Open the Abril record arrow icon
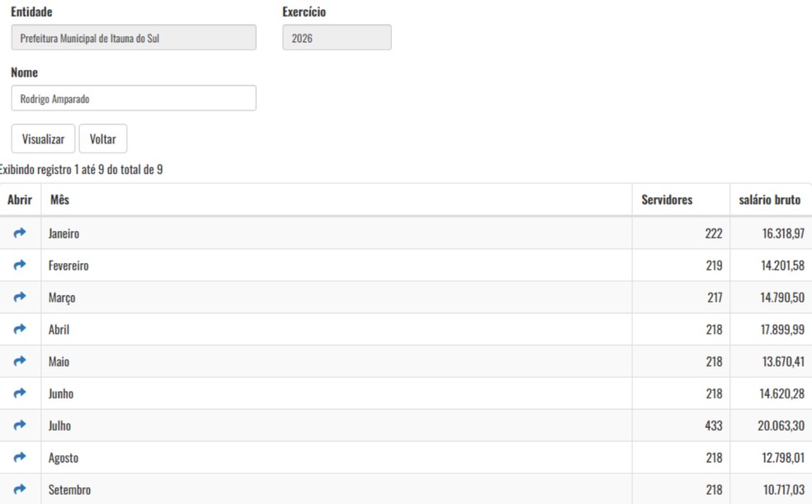Screen dimensions: 812x504 tap(20, 329)
